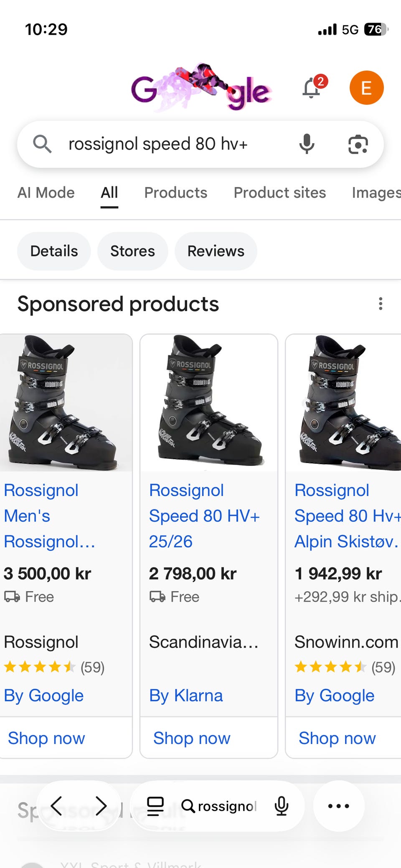Open browser more options ellipsis button

click(x=338, y=806)
